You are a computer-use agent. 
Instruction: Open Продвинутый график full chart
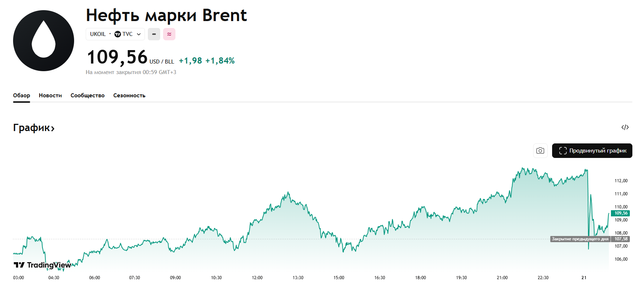pyautogui.click(x=592, y=151)
